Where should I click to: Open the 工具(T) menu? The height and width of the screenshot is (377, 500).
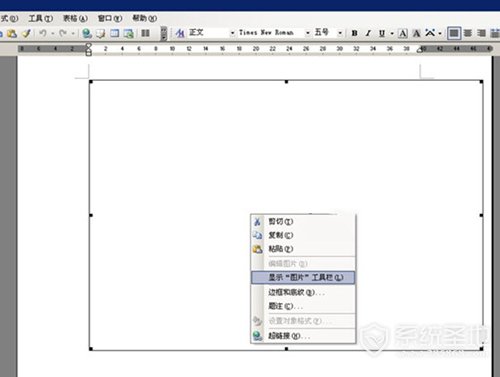[x=40, y=18]
